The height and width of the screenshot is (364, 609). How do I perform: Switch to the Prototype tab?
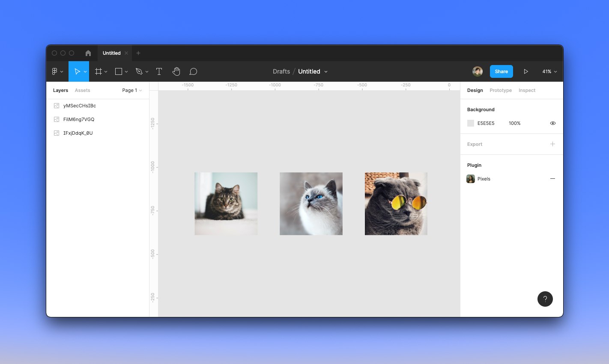pos(501,90)
